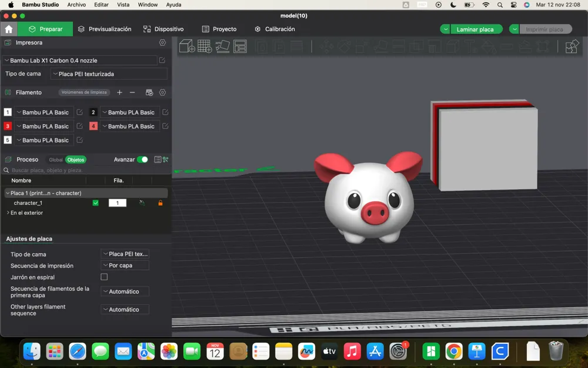
Task: Edit the filament 5 preset
Action: click(x=79, y=140)
